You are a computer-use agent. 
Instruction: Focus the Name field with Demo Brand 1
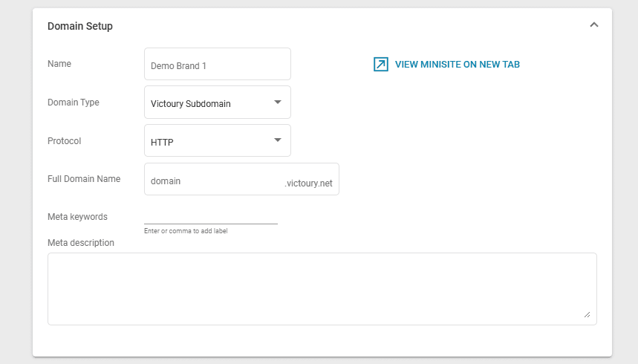point(217,65)
